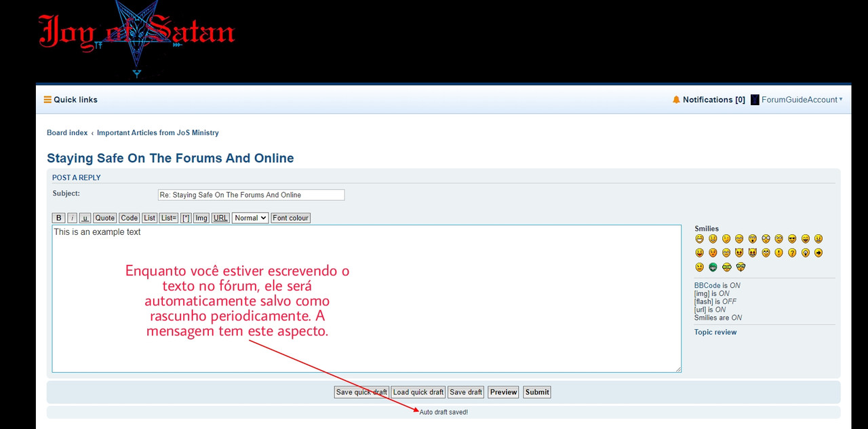868x429 pixels.
Task: Insert the surprised open-mouth smiley
Action: click(753, 239)
